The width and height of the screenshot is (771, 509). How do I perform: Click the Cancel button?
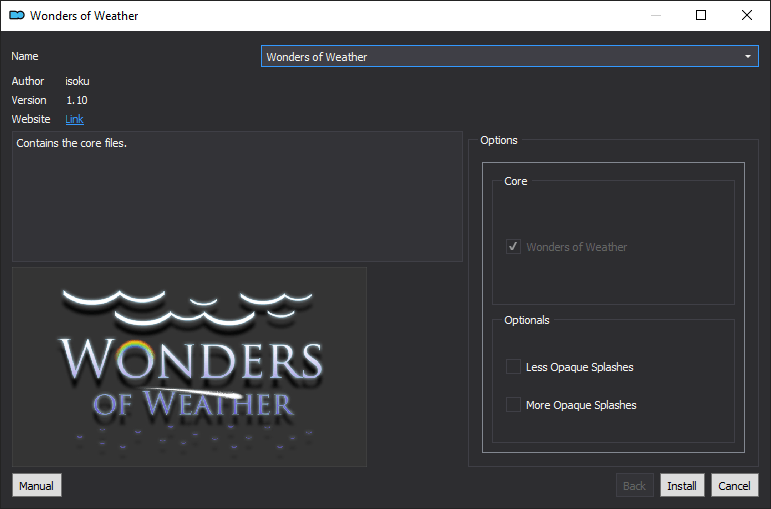click(735, 486)
